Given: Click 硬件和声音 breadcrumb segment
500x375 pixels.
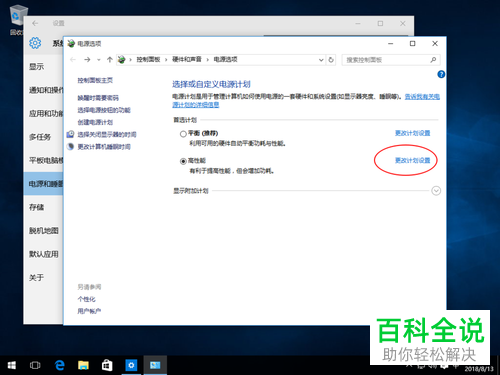Looking at the screenshot, I should tap(187, 59).
